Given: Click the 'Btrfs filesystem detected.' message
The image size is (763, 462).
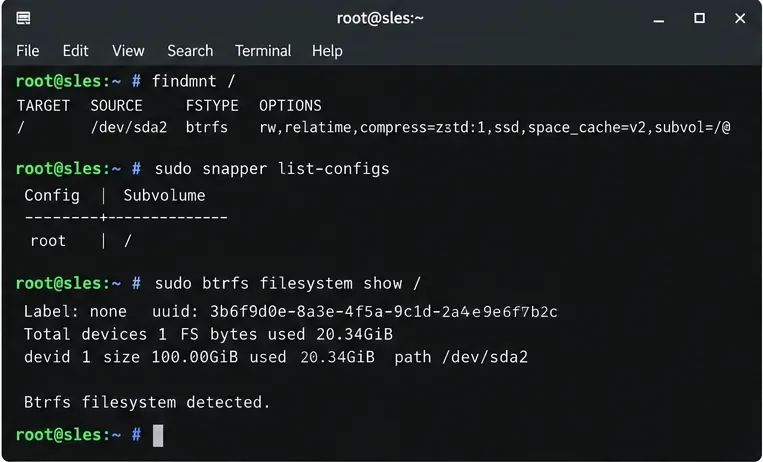Looking at the screenshot, I should pyautogui.click(x=147, y=403).
